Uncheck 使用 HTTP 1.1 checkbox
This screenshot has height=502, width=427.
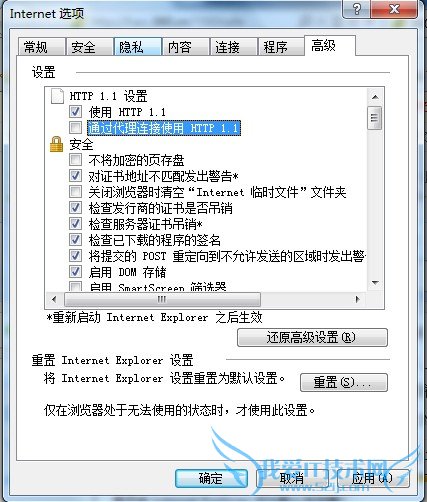[x=75, y=112]
